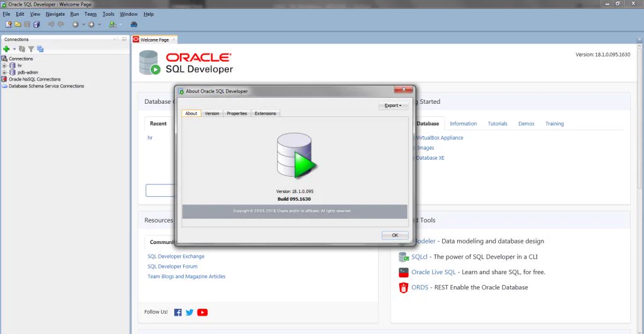
Task: Open the Oracle Live SQL link
Action: pos(434,272)
